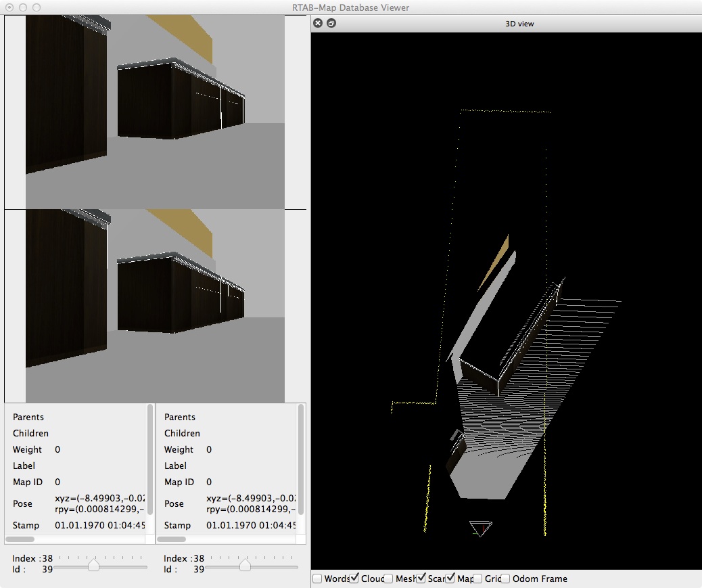Close the 3D view dock panel
This screenshot has height=588, width=702.
318,23
